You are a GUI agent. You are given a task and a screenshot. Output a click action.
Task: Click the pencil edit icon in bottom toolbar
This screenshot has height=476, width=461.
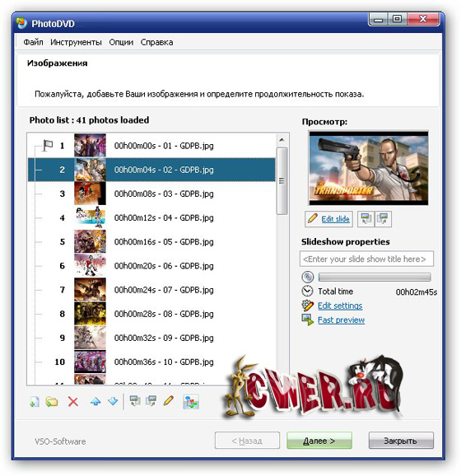pyautogui.click(x=169, y=401)
